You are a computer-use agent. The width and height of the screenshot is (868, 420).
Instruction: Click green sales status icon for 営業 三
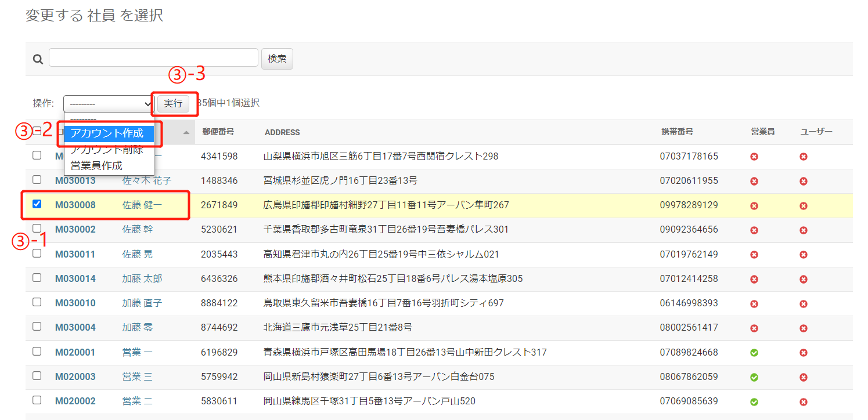tap(754, 377)
